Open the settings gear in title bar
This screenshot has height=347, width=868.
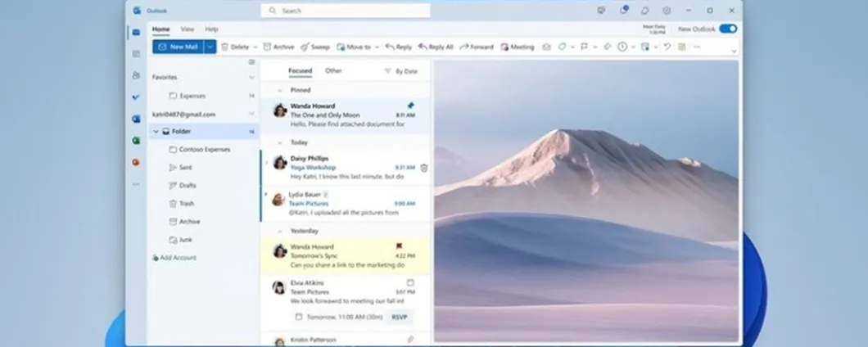(667, 11)
